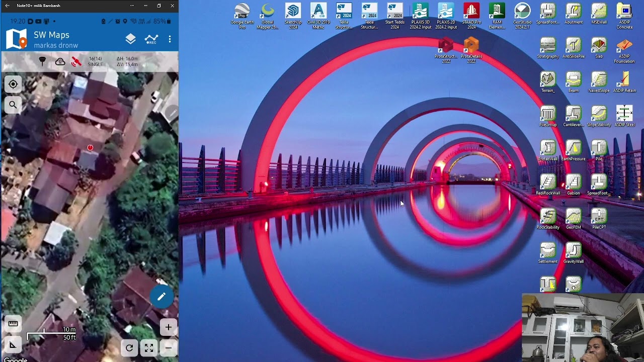
Task: Select EarthPressure desktop shortcut
Action: (x=574, y=151)
